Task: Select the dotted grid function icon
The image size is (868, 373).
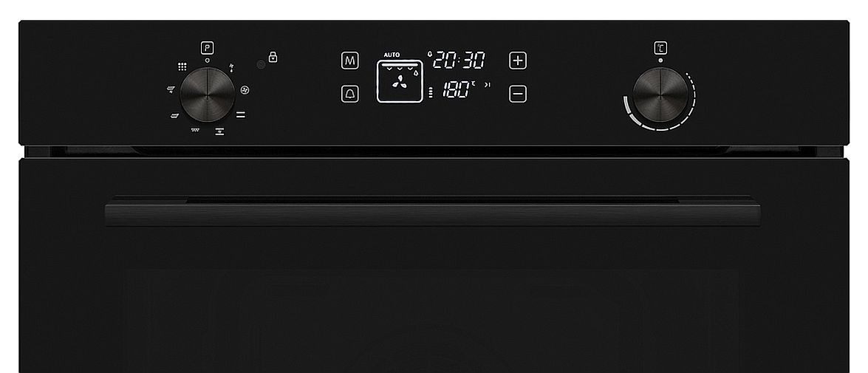Action: pos(182,66)
